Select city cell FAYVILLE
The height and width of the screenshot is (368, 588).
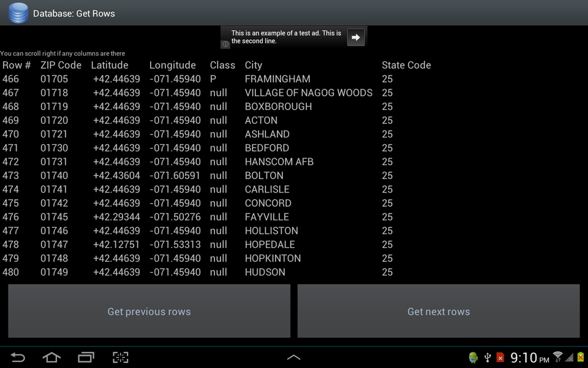tap(266, 217)
